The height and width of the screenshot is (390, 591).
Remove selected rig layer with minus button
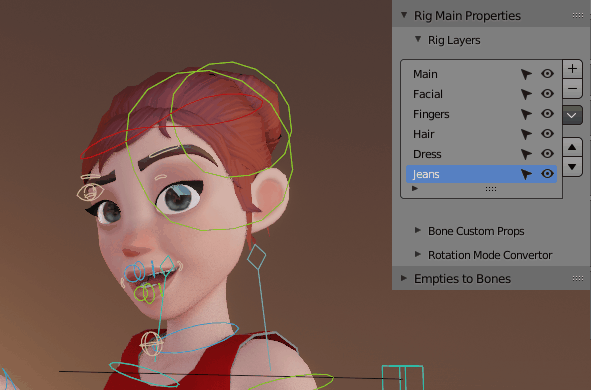click(x=573, y=89)
